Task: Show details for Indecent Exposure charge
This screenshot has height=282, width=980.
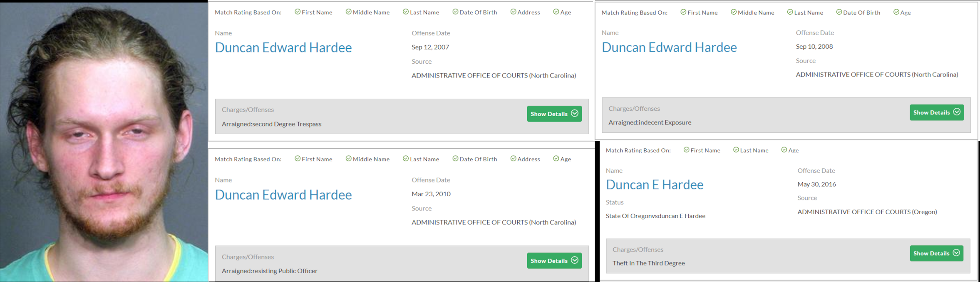Action: (936, 112)
